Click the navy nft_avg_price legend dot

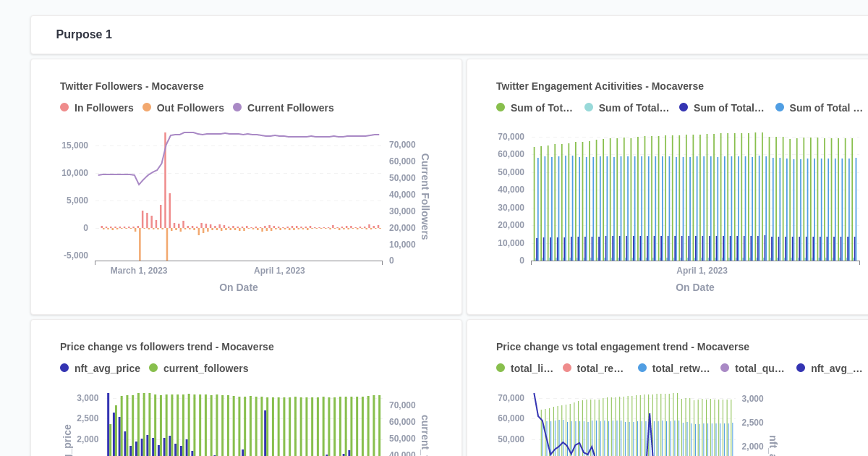64,368
